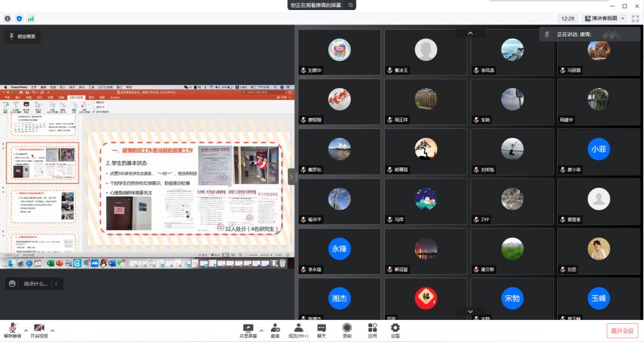Open meeting Settings (设置) gear
The width and height of the screenshot is (644, 342).
pos(395,329)
